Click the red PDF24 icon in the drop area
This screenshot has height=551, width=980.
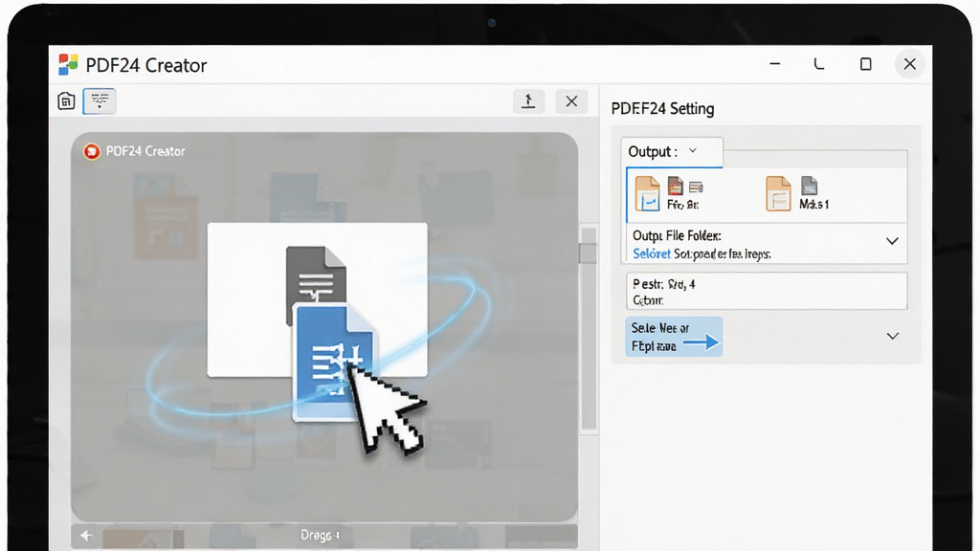click(x=92, y=151)
